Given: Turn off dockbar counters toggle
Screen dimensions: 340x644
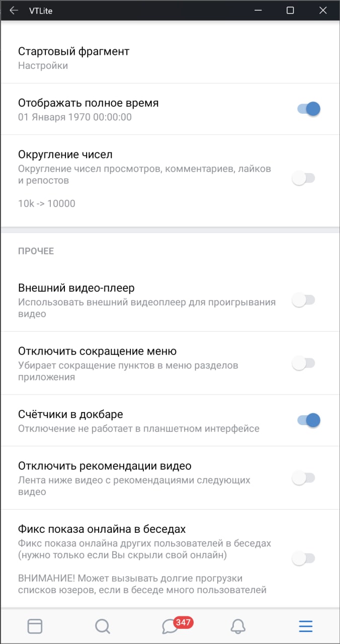Looking at the screenshot, I should coord(308,420).
